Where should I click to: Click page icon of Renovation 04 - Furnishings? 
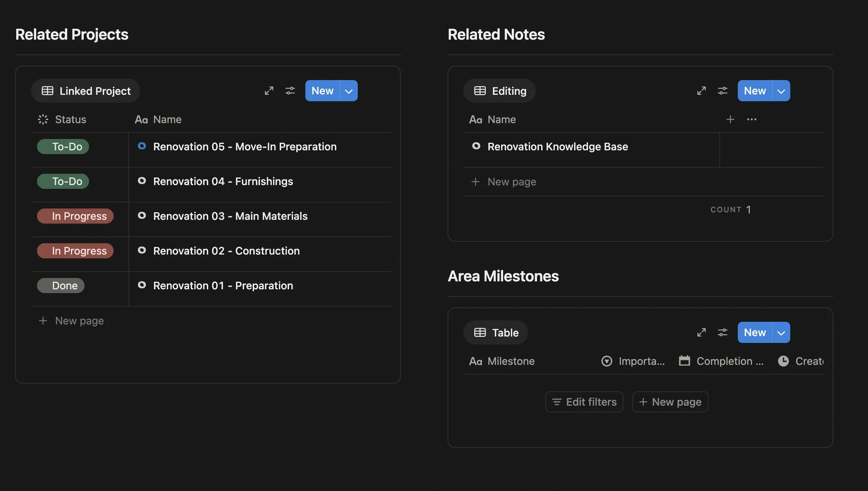[x=142, y=181]
